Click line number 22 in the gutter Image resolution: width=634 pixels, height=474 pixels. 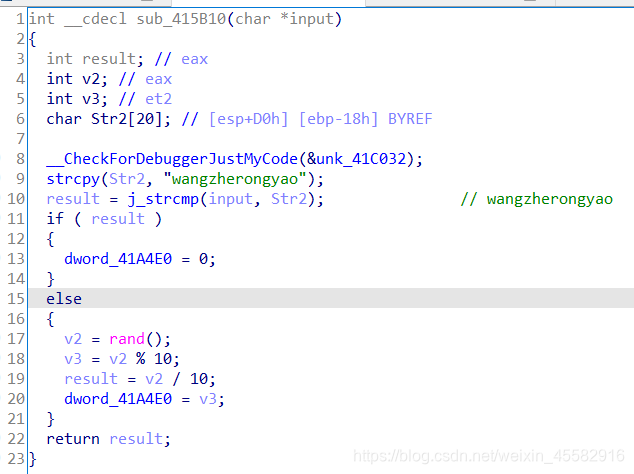tap(16, 439)
